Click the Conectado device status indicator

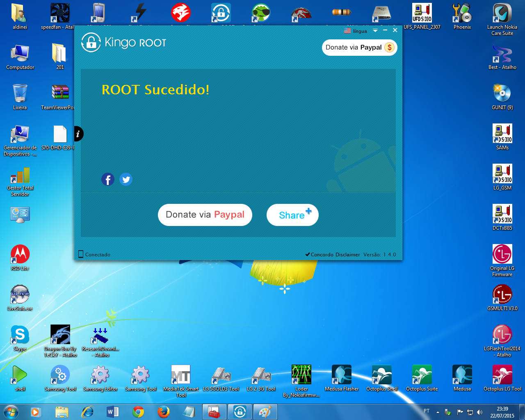click(x=94, y=254)
